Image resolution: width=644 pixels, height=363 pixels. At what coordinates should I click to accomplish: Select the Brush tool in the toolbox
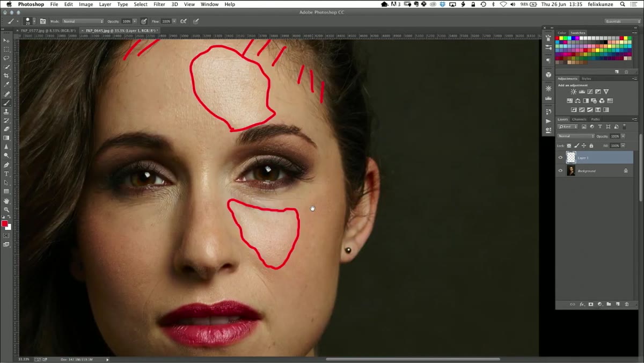(6, 103)
